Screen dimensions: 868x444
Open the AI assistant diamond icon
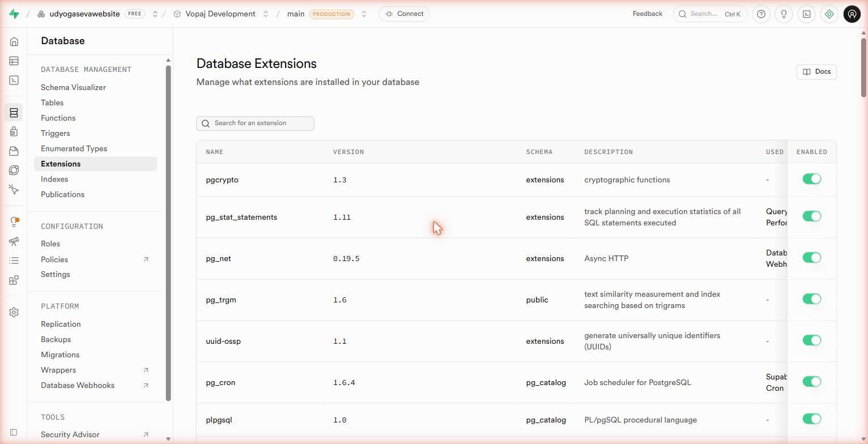click(x=829, y=14)
